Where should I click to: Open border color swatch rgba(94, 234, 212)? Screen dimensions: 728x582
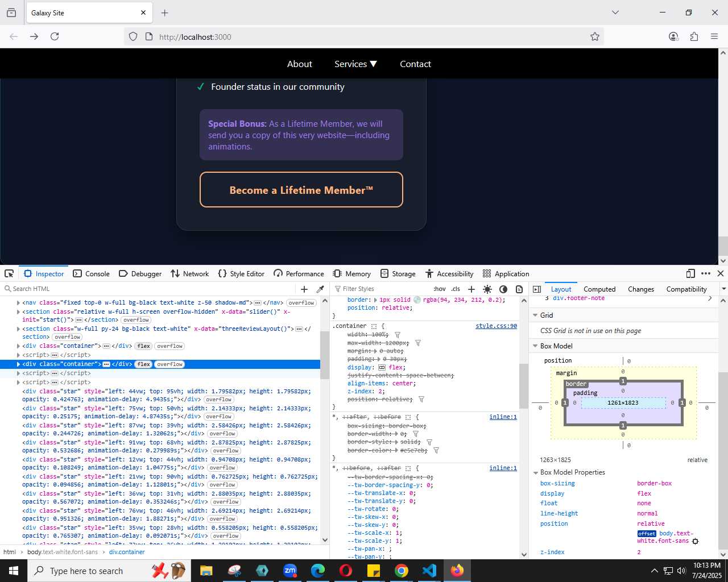point(417,300)
